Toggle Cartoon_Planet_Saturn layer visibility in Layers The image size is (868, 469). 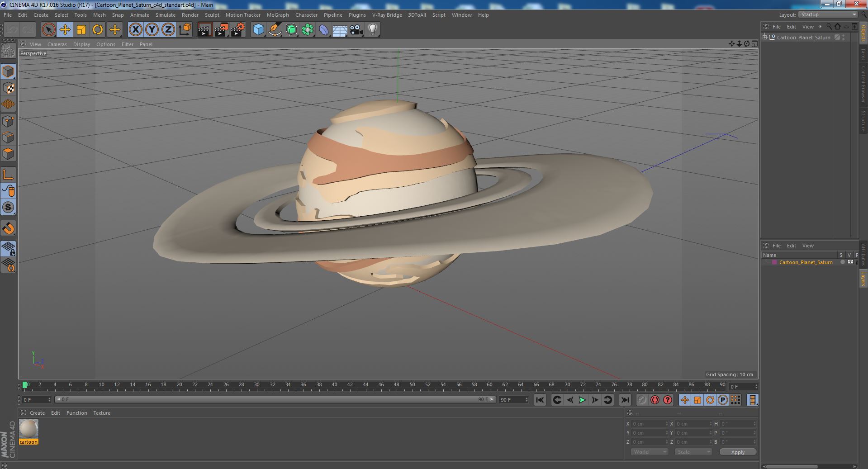coord(850,262)
